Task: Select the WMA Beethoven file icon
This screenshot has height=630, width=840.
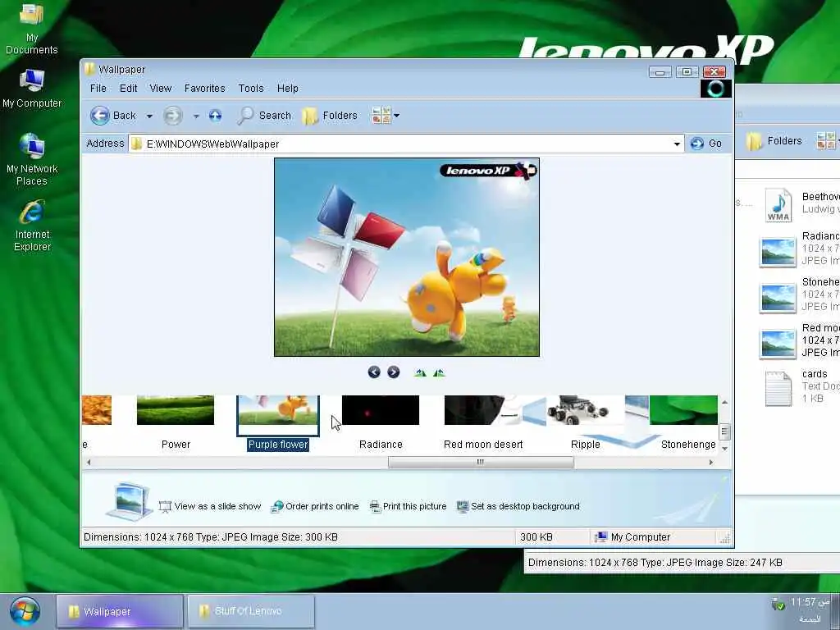Action: [x=778, y=204]
